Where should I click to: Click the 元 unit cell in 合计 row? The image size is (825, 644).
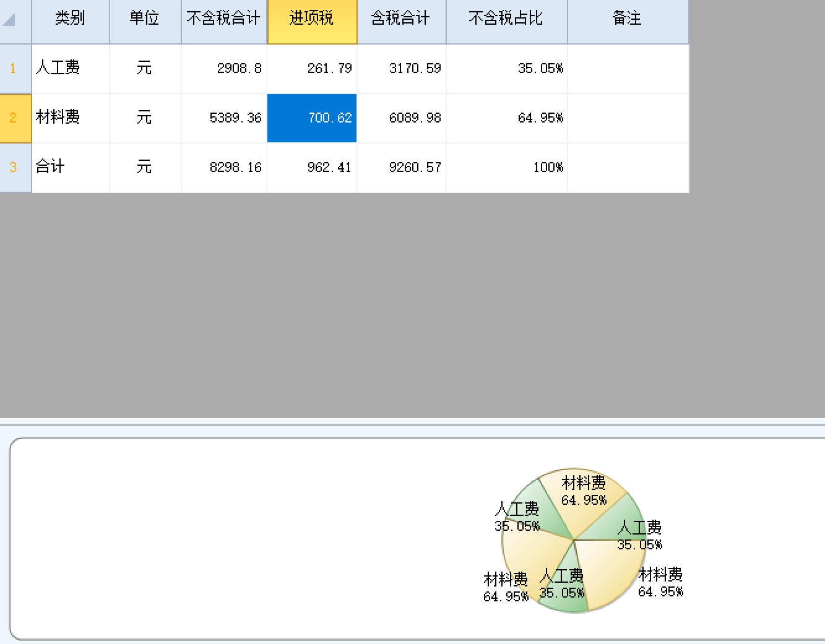[x=145, y=168]
